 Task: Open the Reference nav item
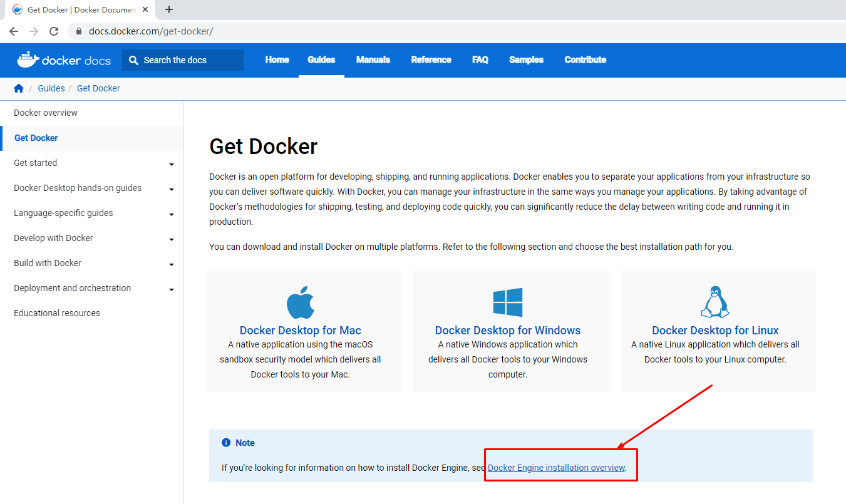pos(431,60)
